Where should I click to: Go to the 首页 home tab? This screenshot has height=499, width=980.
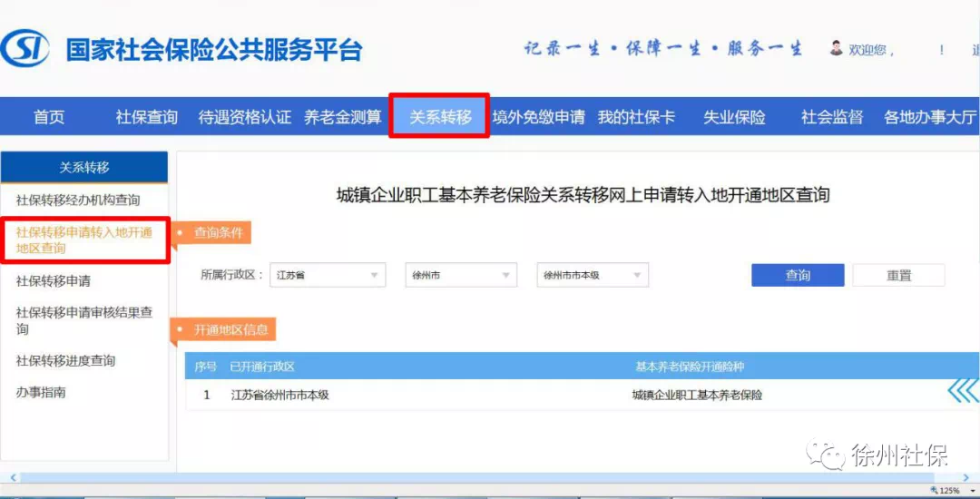point(49,117)
